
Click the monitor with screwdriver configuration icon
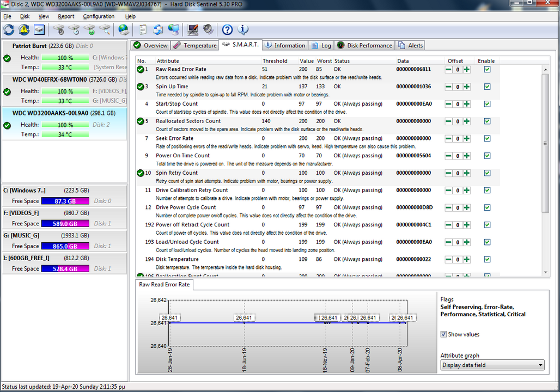click(193, 29)
